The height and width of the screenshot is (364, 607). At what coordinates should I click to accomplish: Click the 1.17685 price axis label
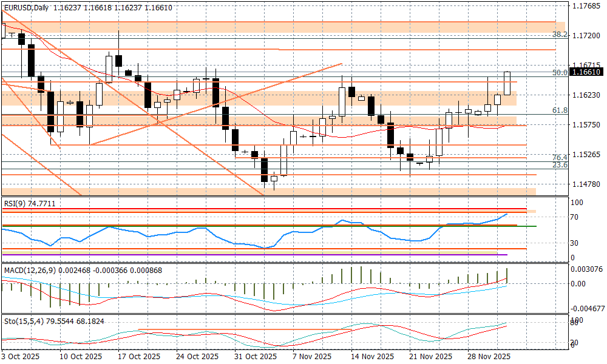click(587, 6)
